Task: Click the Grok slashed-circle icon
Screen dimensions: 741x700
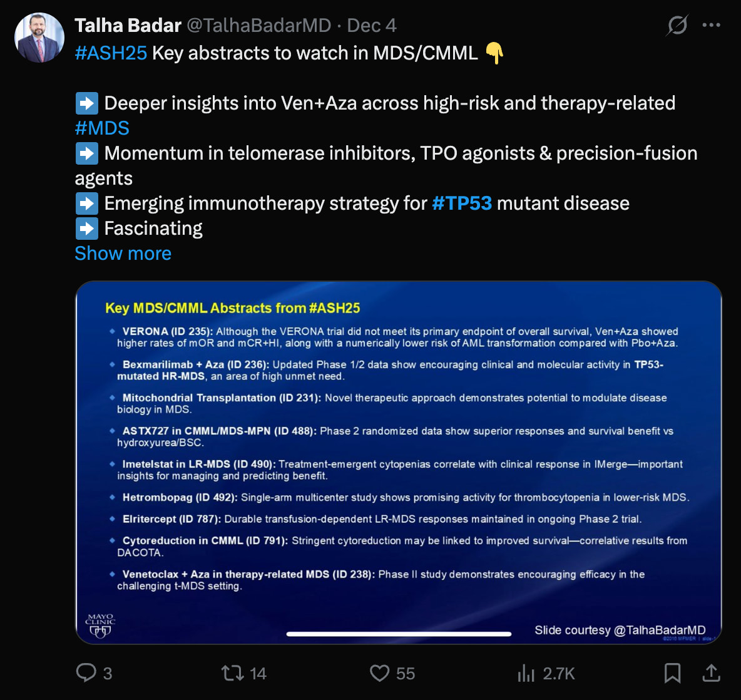Action: (x=677, y=25)
